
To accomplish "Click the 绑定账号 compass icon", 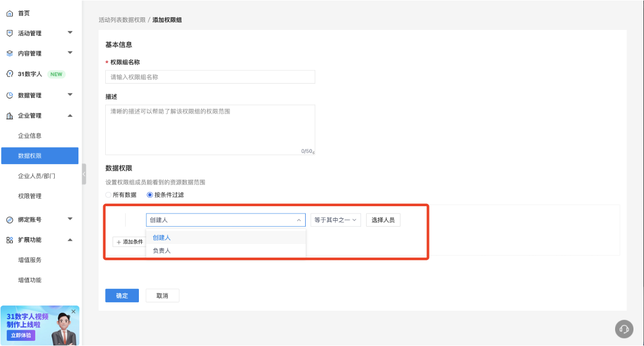I will click(9, 220).
